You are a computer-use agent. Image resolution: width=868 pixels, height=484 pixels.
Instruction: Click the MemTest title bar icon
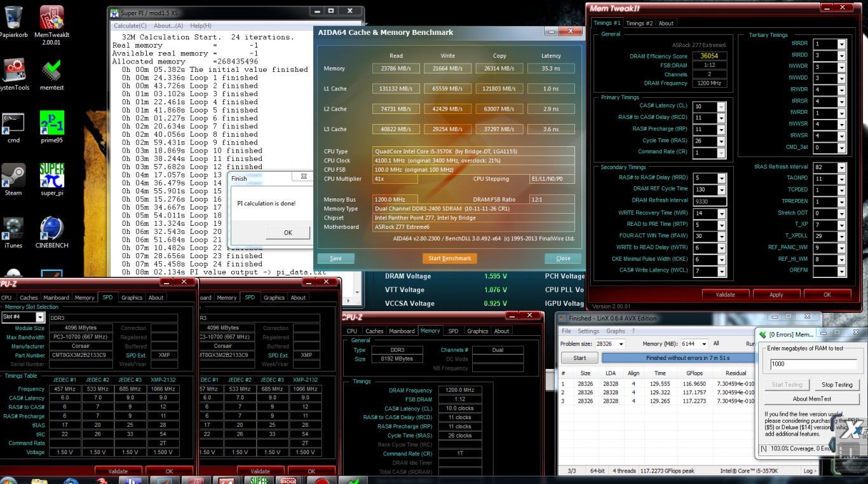tap(763, 335)
